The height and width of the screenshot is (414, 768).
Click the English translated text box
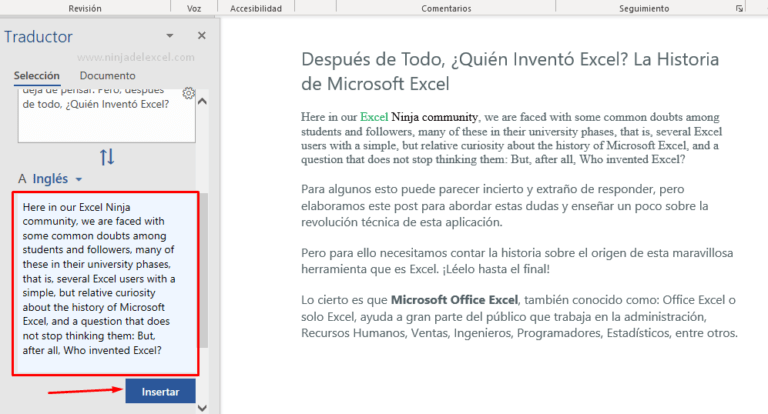(x=106, y=284)
